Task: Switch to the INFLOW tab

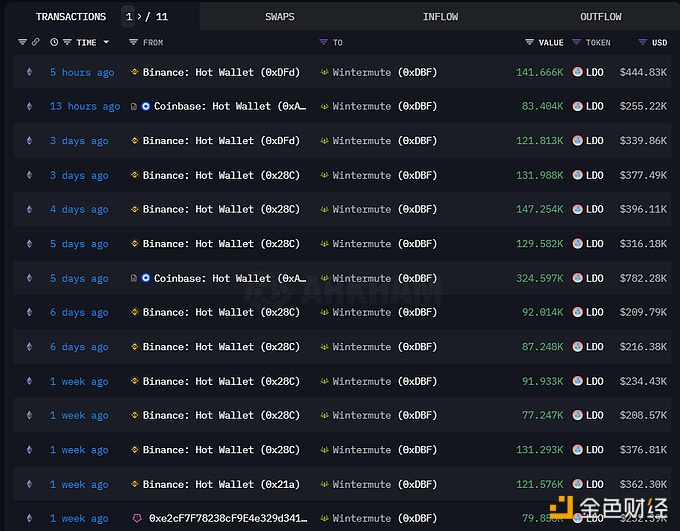Action: [440, 17]
